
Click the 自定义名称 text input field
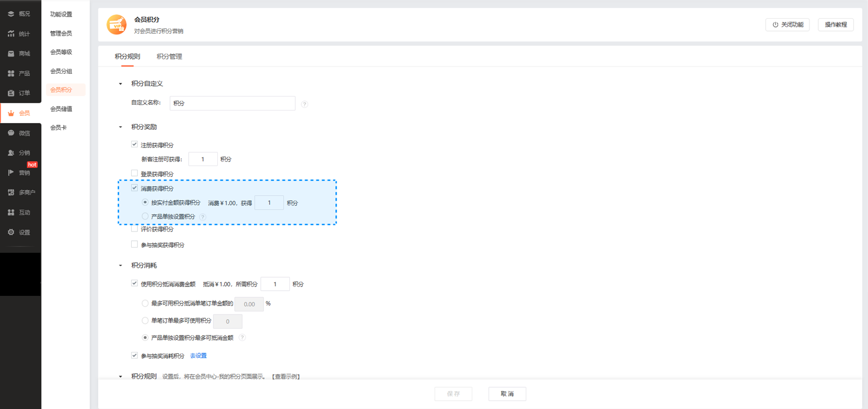tap(232, 103)
